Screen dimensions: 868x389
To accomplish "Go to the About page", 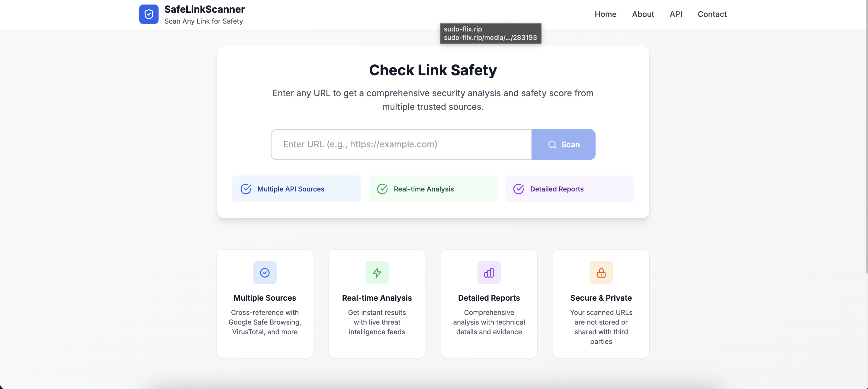I will point(643,14).
